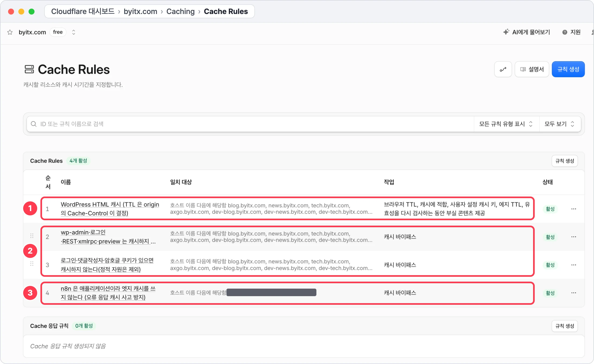The image size is (594, 364).
Task: Click the 활성 status badge of rule 4
Action: tap(550, 293)
